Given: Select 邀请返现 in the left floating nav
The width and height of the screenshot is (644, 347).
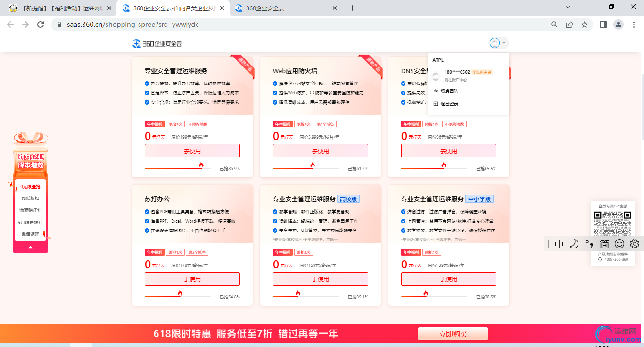Looking at the screenshot, I should click(30, 234).
